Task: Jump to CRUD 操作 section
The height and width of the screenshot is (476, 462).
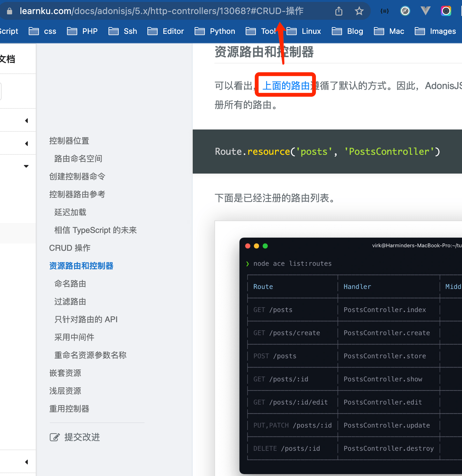Action: pos(70,248)
